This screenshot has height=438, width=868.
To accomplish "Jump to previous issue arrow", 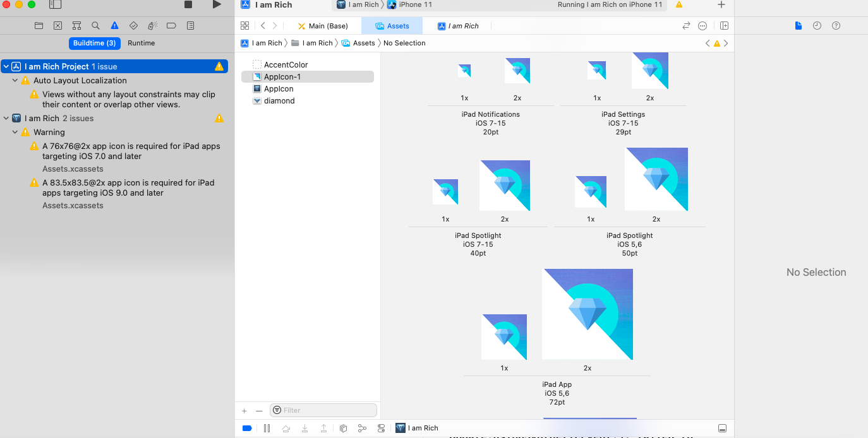I will (x=708, y=43).
